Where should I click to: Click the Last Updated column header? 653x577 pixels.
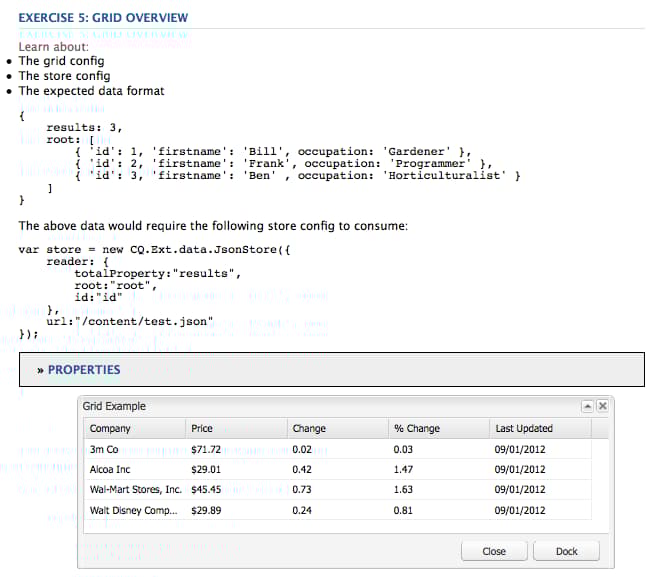[x=524, y=429]
